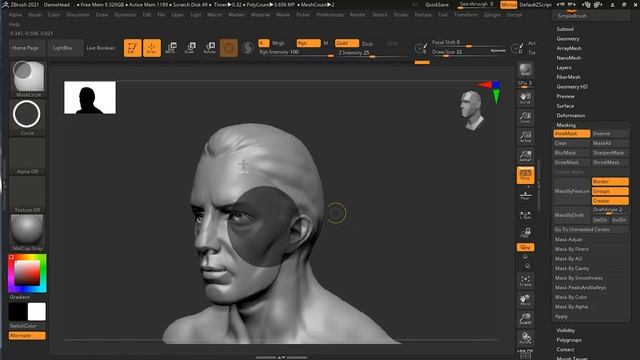This screenshot has width=640, height=360.
Task: Open the Material menu
Action: pos(260,15)
